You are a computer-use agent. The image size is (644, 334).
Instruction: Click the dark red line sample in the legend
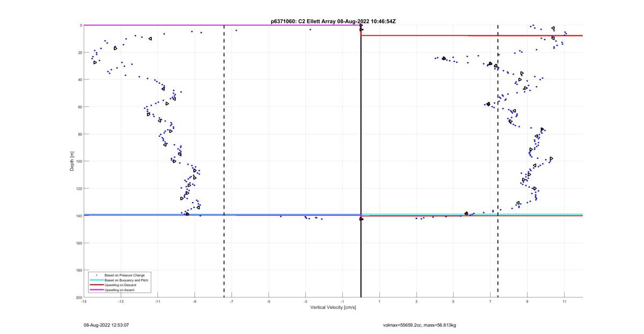pos(96,285)
